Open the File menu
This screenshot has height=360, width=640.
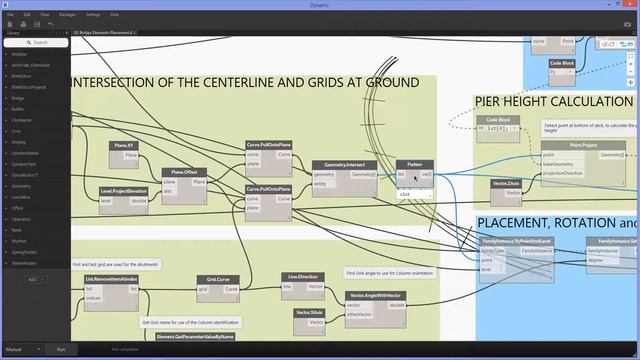coord(10,15)
